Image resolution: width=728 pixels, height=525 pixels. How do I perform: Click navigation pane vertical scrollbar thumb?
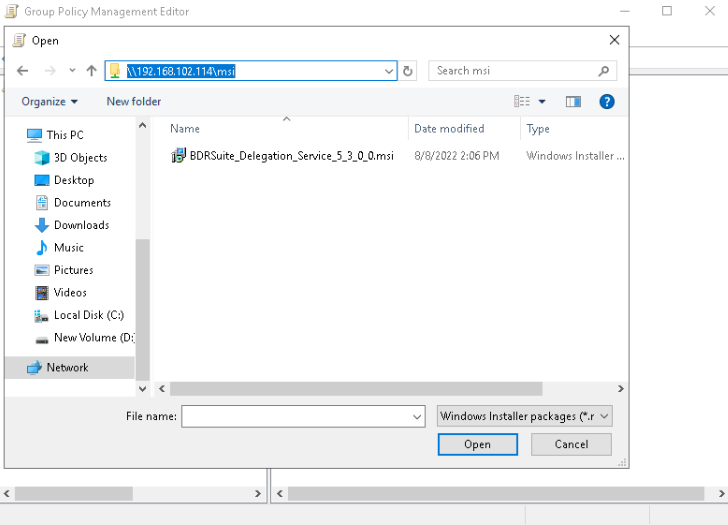pyautogui.click(x=143, y=310)
